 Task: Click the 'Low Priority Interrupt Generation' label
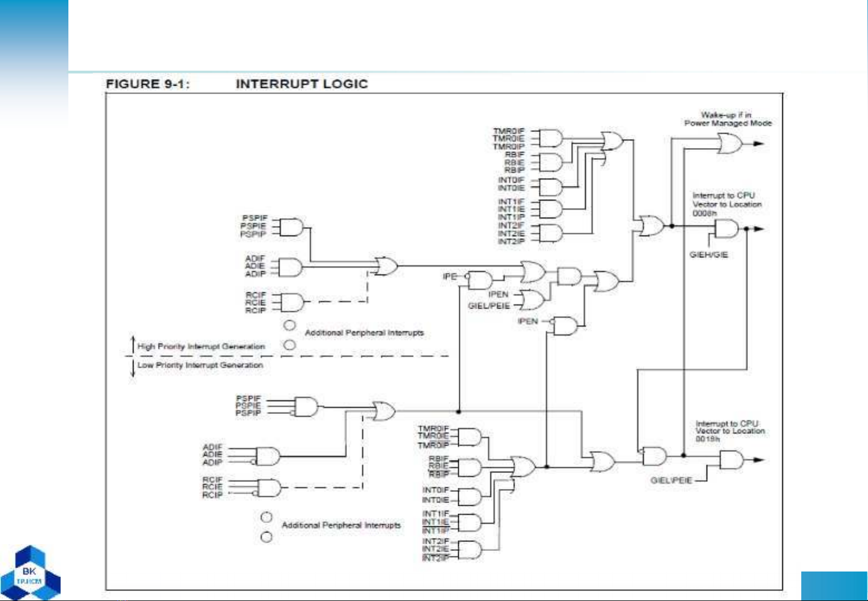pyautogui.click(x=200, y=365)
